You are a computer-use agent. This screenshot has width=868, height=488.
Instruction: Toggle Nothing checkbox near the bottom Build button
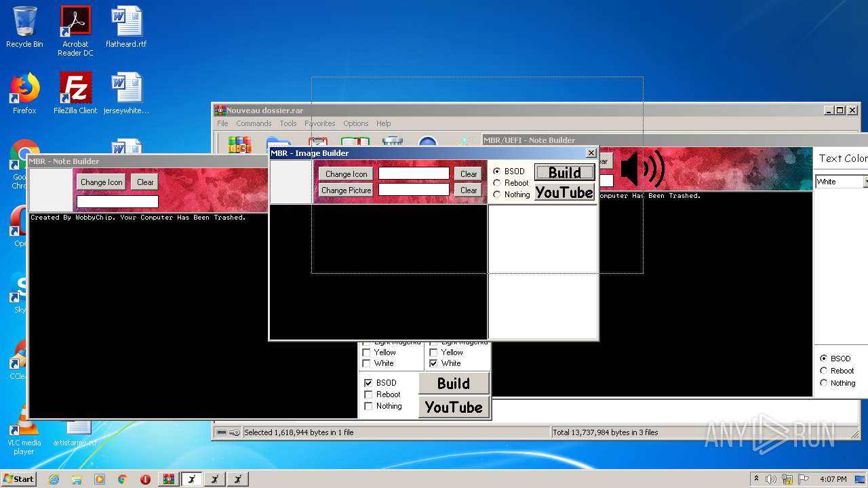coord(368,406)
